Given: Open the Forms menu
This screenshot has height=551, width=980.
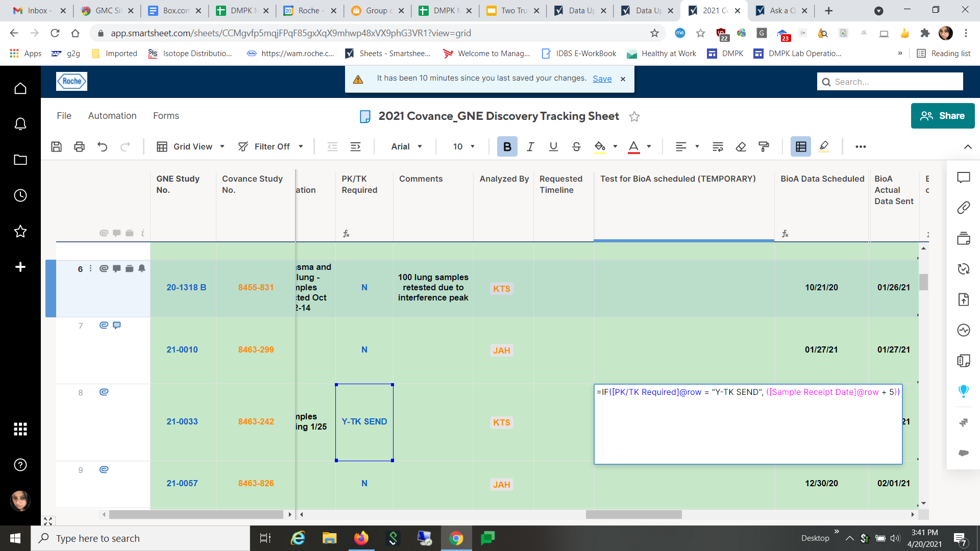Looking at the screenshot, I should tap(166, 116).
